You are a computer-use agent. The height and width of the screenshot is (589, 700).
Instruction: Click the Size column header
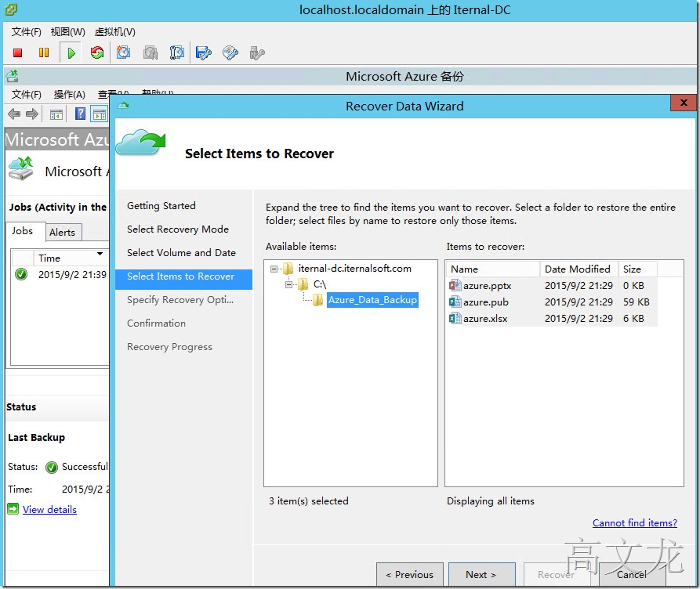click(x=637, y=269)
